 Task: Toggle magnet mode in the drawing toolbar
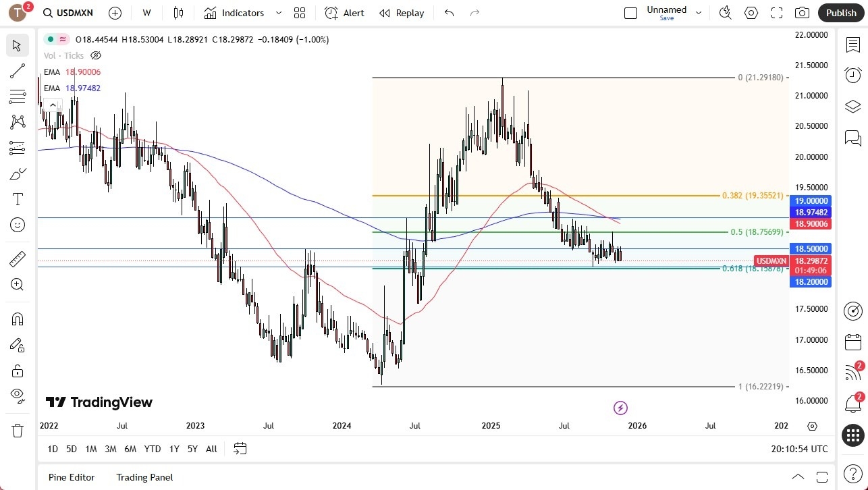coord(17,319)
